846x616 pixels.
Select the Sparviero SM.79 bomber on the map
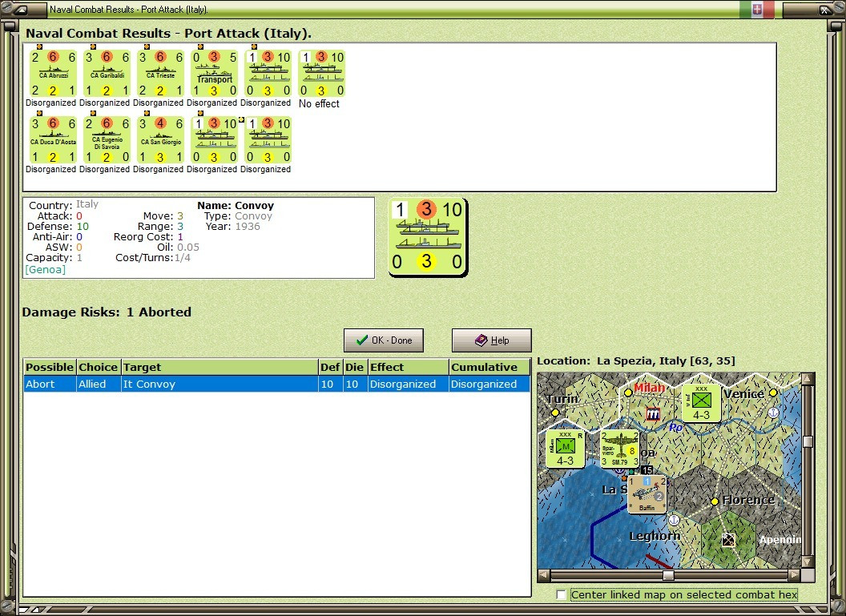click(x=619, y=449)
